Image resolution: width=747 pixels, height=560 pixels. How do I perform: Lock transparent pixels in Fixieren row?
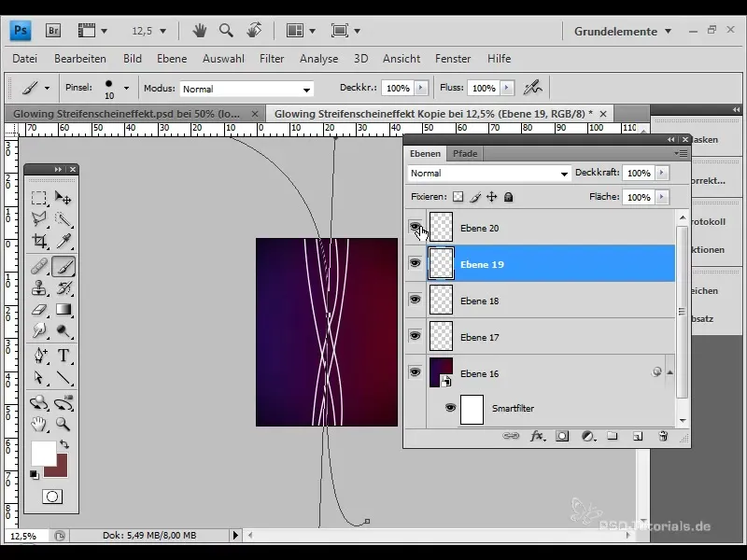(x=458, y=197)
